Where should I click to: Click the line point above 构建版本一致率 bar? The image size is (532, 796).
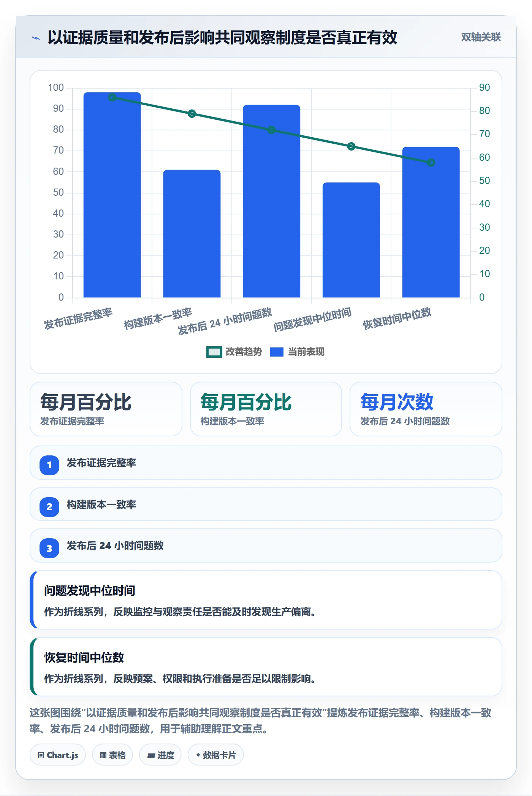192,114
